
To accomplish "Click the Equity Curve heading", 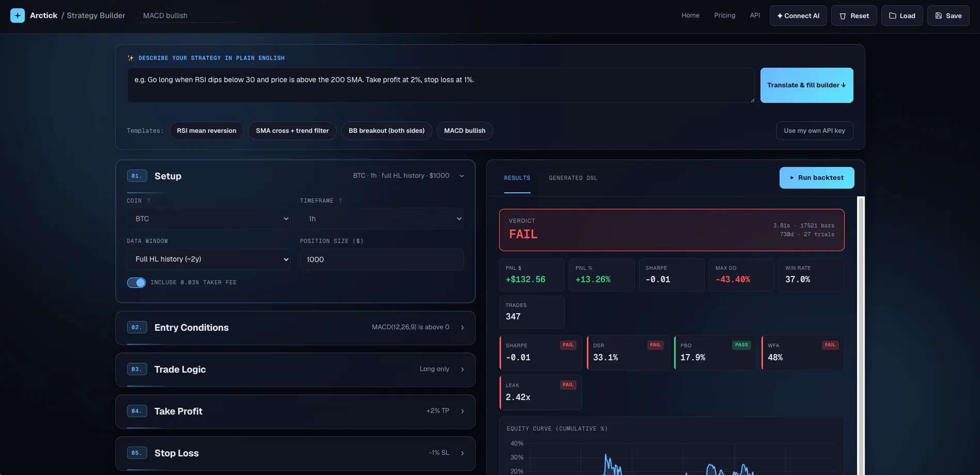I will click(557, 429).
